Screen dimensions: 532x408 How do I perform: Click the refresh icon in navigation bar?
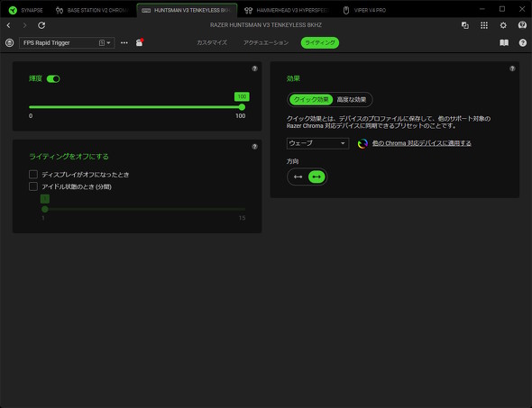point(41,25)
